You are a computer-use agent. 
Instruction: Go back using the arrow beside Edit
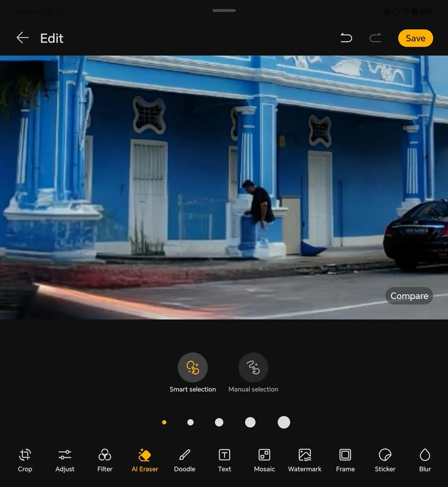pos(23,38)
